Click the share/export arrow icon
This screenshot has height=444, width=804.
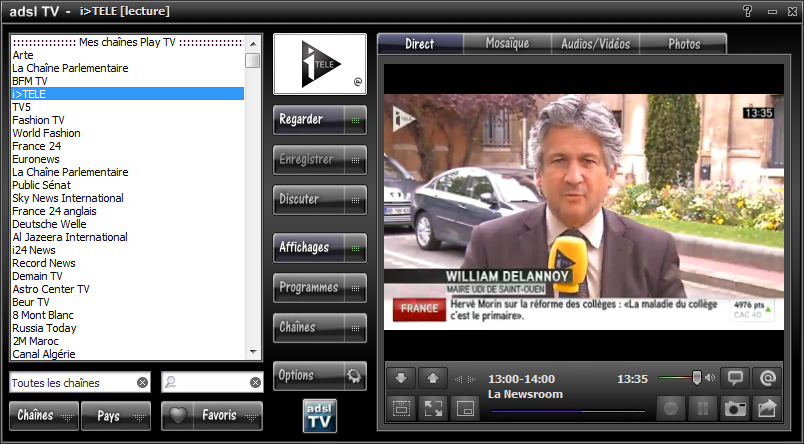point(767,408)
